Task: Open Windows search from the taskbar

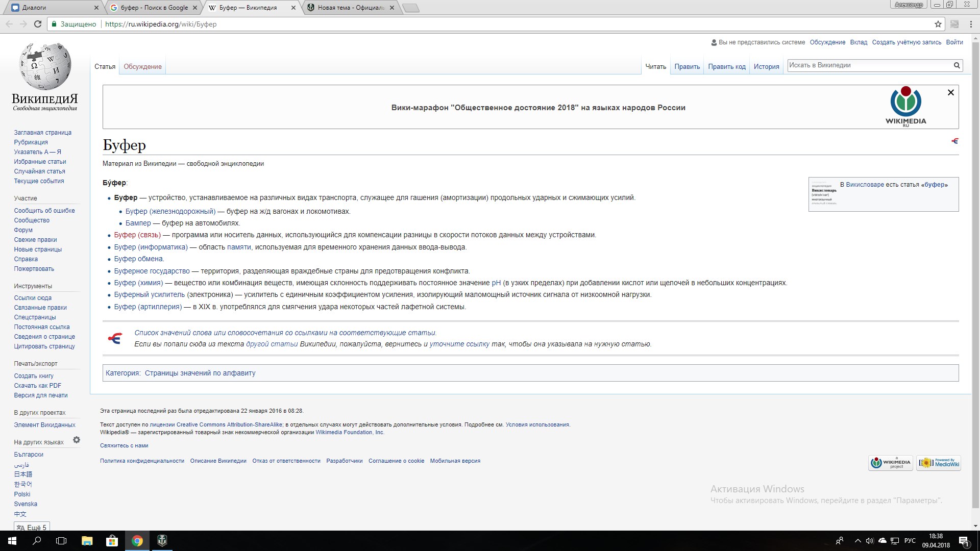Action: coord(37,541)
